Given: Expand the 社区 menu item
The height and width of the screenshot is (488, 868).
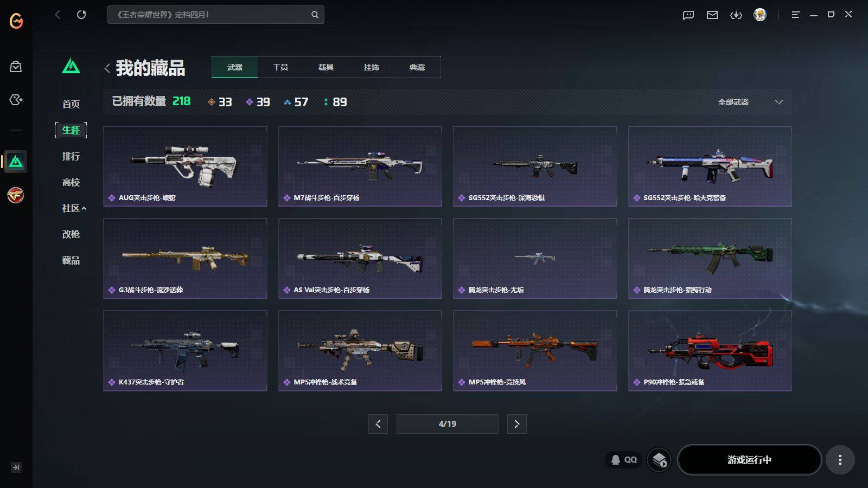Looking at the screenshot, I should 74,208.
